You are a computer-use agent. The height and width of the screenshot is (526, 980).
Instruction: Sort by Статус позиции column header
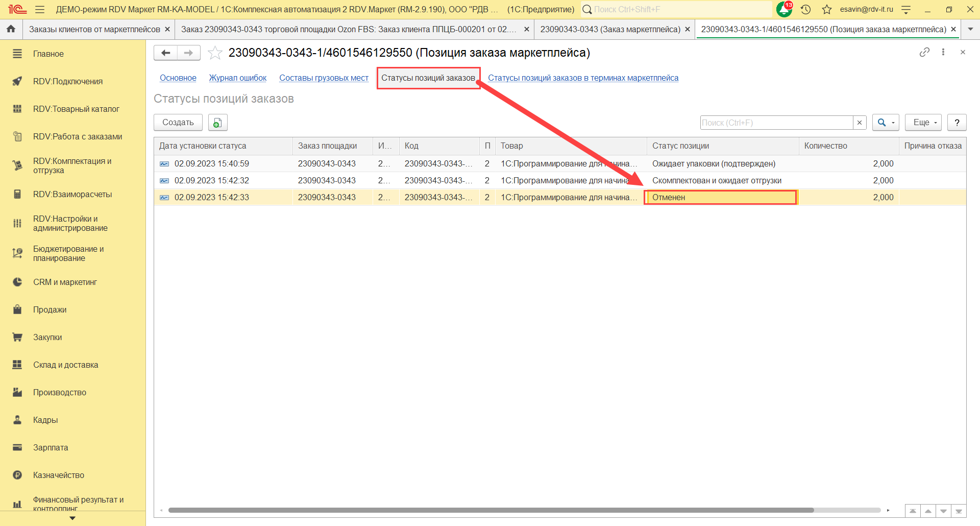[x=723, y=146]
